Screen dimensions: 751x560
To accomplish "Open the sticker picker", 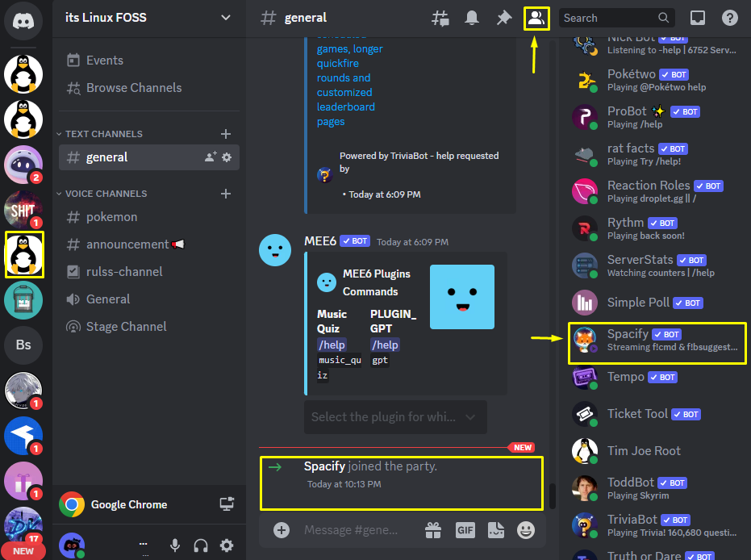I will (x=496, y=530).
